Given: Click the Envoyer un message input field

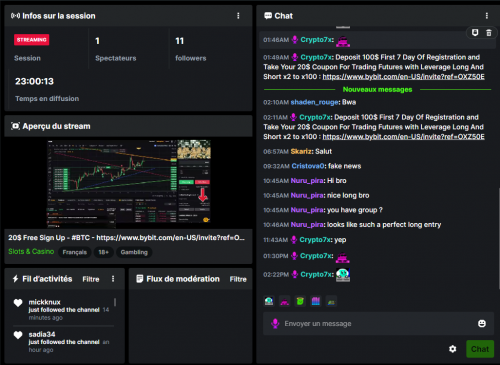Looking at the screenshot, I should (378, 323).
